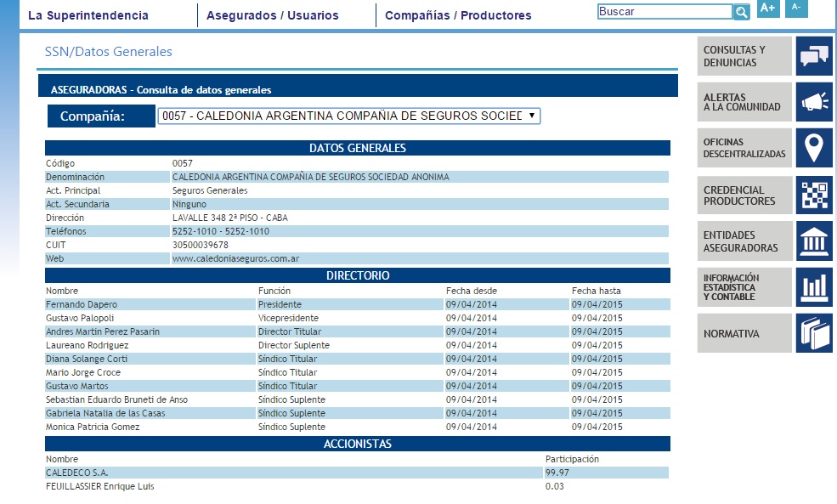The height and width of the screenshot is (504, 837).
Task: Click the Denominación company name value
Action: click(311, 177)
